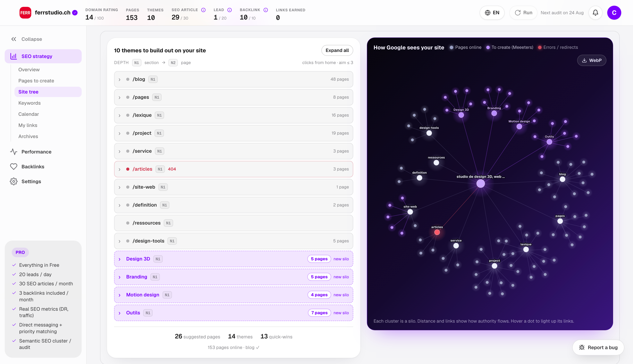Click the 4 pages badge on Motion design
633x364 pixels.
319,295
